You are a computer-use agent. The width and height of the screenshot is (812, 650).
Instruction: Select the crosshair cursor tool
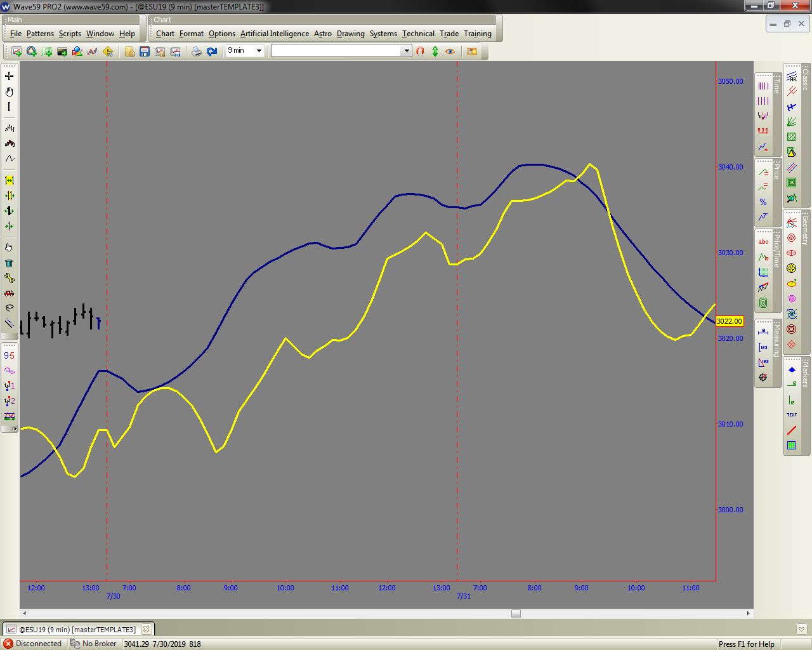(10, 76)
